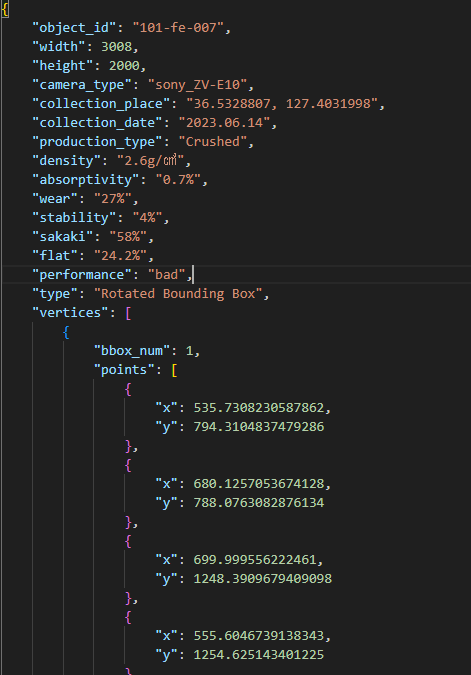The image size is (471, 675).
Task: Click the height value 2000
Action: pyautogui.click(x=124, y=65)
